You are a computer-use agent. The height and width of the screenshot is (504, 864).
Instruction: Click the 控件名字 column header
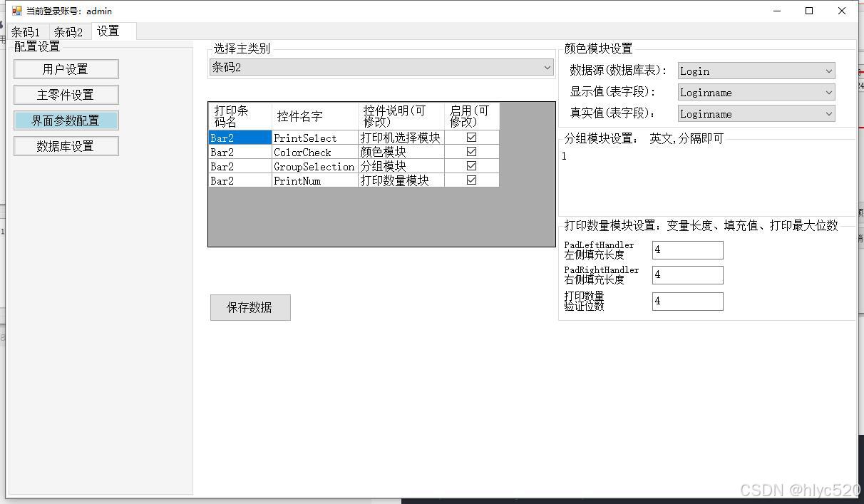tap(315, 116)
